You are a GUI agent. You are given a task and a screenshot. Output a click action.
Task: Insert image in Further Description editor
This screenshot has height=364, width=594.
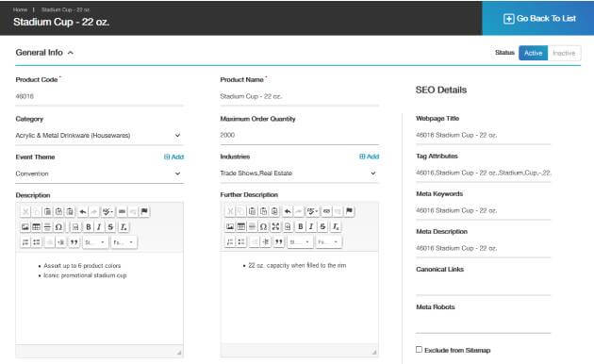(230, 226)
